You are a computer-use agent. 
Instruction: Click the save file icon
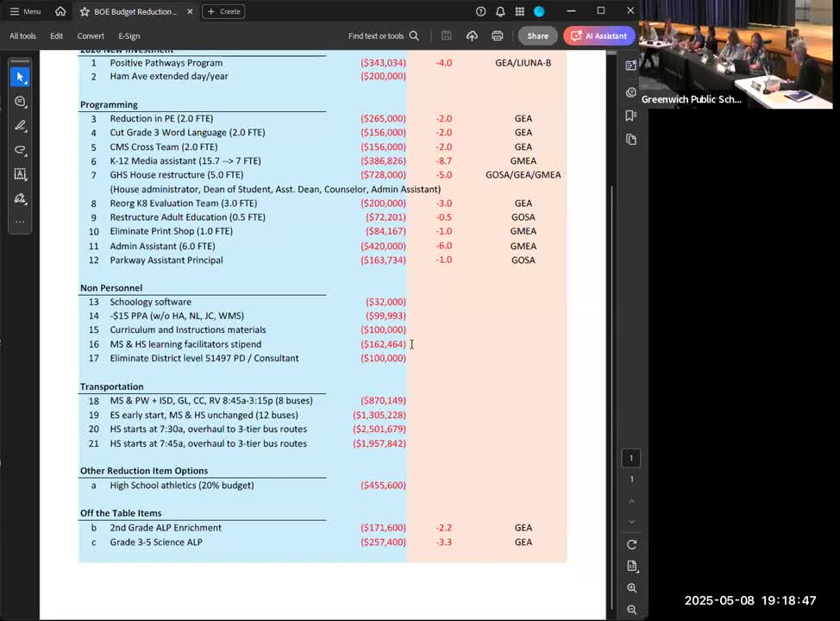click(x=446, y=36)
